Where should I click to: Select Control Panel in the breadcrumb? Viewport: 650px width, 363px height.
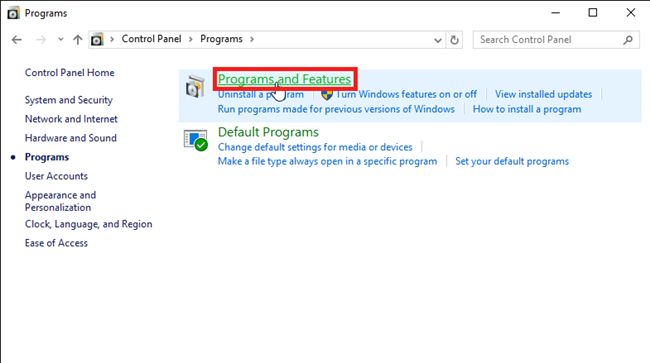coord(151,39)
